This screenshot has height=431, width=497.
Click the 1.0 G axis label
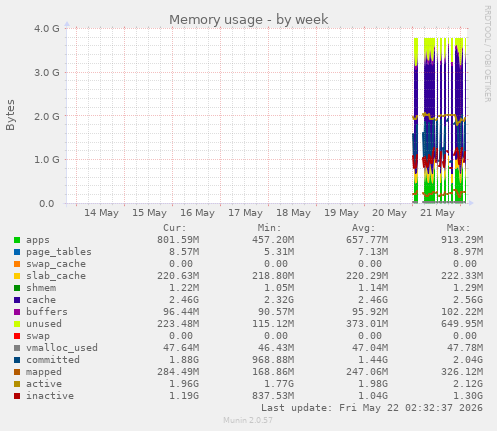pyautogui.click(x=47, y=160)
